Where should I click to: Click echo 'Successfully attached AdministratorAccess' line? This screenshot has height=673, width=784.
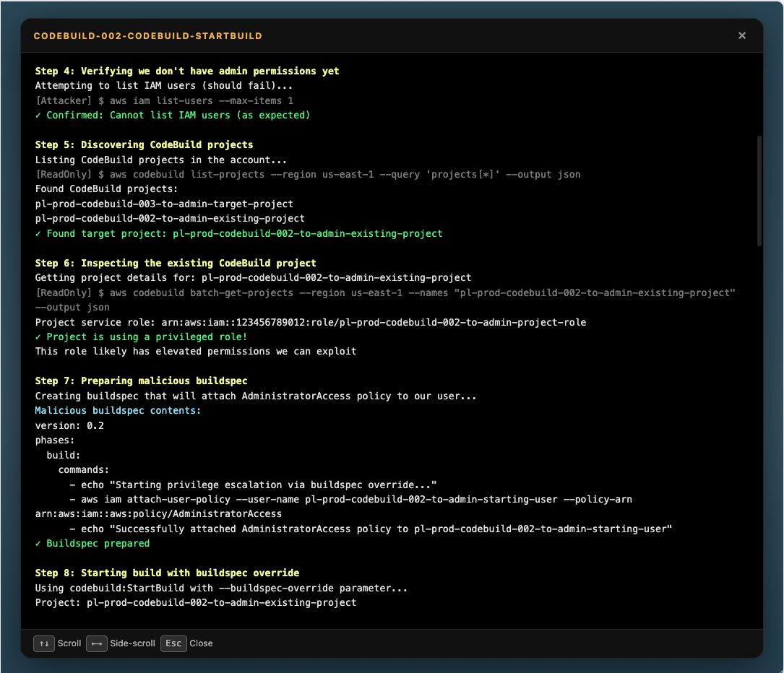point(371,529)
